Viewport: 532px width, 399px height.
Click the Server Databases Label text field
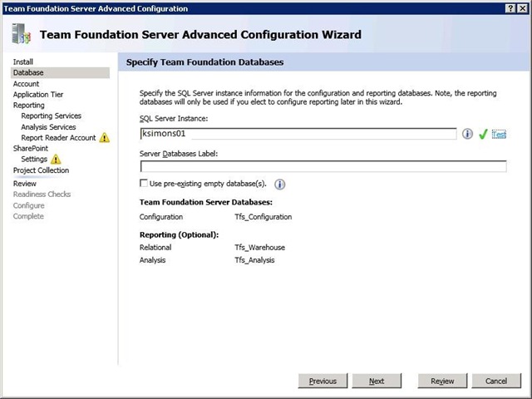pyautogui.click(x=323, y=166)
